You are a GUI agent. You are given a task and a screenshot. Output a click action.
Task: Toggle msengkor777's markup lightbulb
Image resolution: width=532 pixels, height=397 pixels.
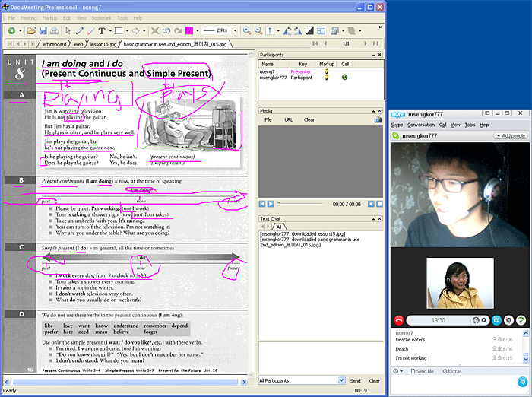[x=326, y=78]
